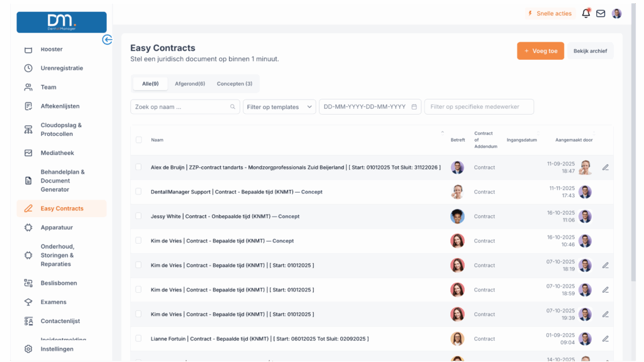The height and width of the screenshot is (362, 644).
Task: Open the Lianne Fortuin contract name
Action: [260, 339]
